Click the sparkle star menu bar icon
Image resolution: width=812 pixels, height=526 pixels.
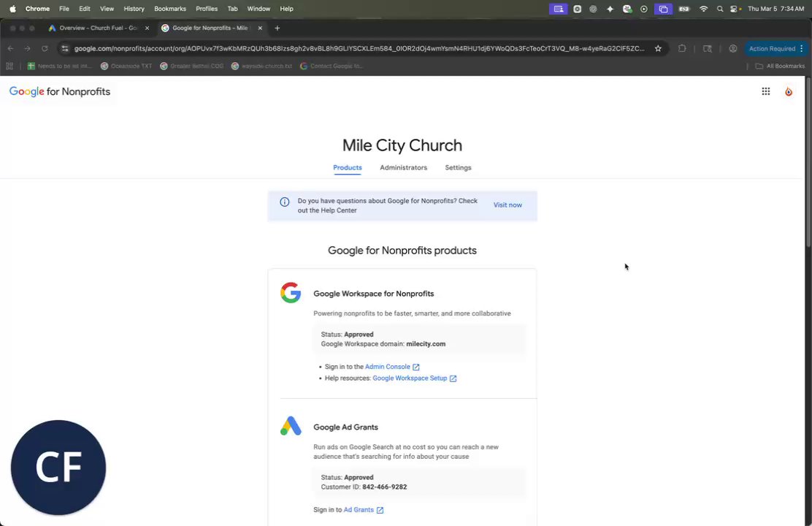coord(610,9)
